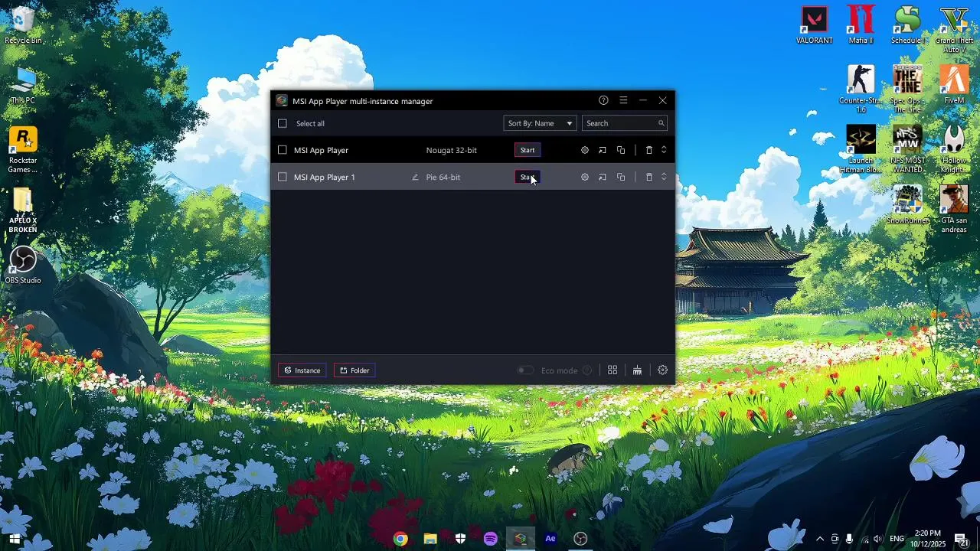The image size is (980, 551).
Task: Select the Launch Hitman Blood Money shortcut
Action: click(x=861, y=150)
